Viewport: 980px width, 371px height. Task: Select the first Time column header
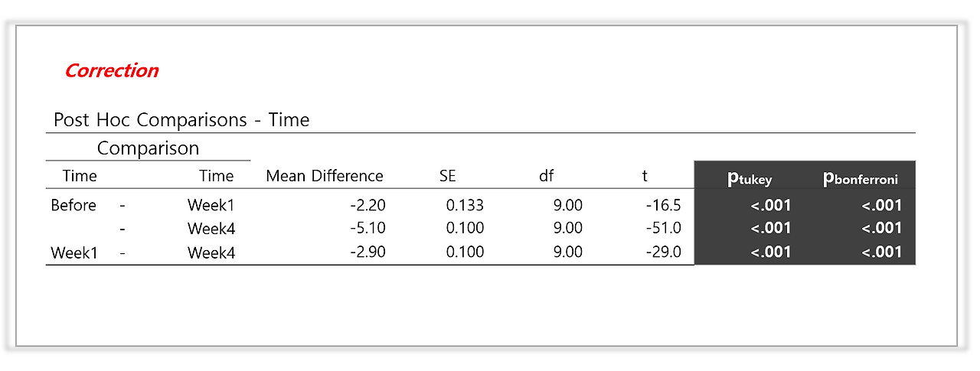tap(80, 176)
